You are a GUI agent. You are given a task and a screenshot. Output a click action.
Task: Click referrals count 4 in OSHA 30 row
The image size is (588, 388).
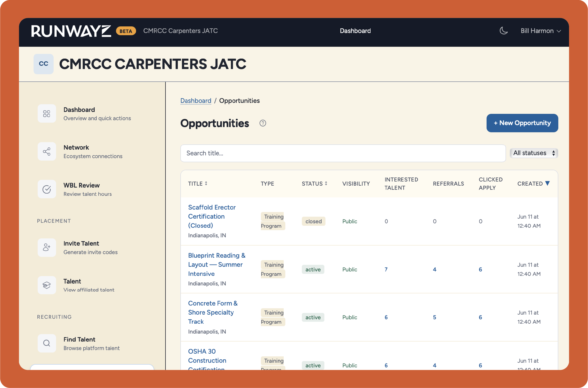click(435, 365)
